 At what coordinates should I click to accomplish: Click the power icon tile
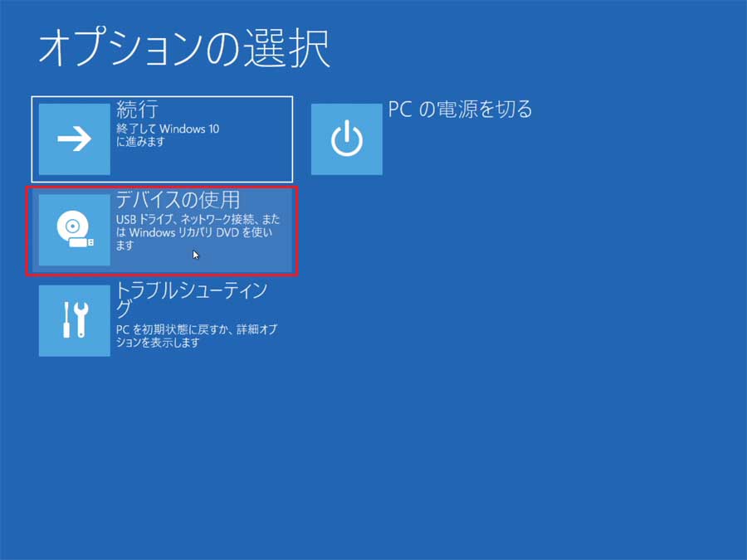point(346,139)
